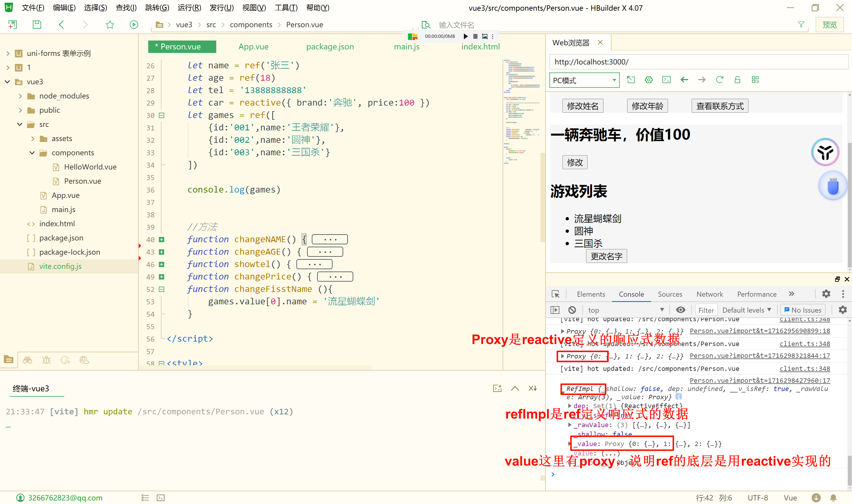
Task: Open browser settings gear in preview panel
Action: 648,80
